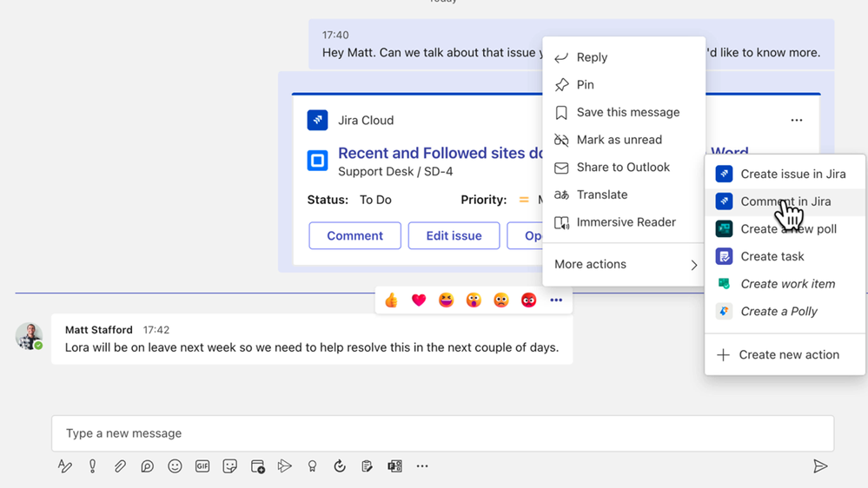React with the surprised face emoji
This screenshot has height=488, width=868.
[x=474, y=300]
